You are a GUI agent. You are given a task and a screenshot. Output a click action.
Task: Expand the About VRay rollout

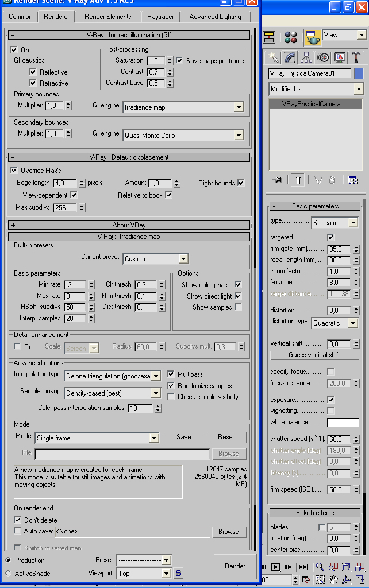click(x=129, y=225)
